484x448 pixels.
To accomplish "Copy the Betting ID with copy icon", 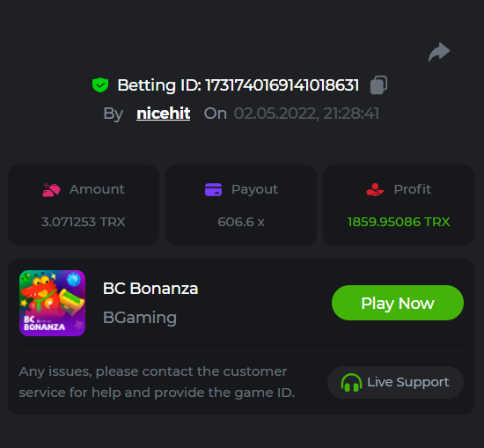I will coord(378,84).
